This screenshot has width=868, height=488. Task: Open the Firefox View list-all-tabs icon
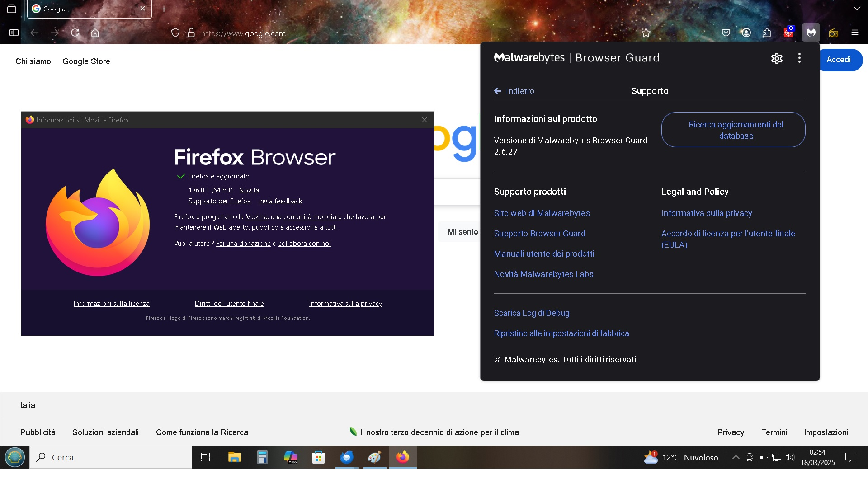tap(12, 9)
